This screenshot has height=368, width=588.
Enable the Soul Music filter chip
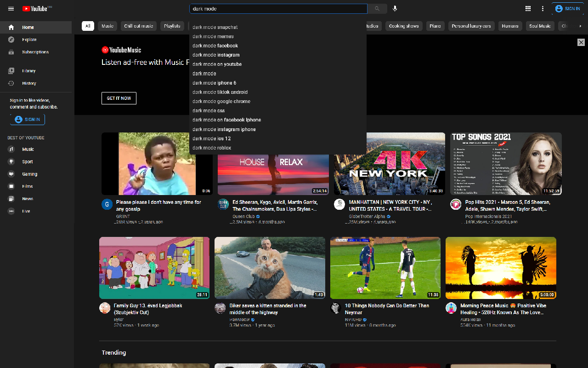pyautogui.click(x=540, y=26)
